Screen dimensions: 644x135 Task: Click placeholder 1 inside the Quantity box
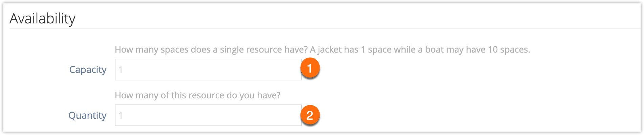coord(121,116)
